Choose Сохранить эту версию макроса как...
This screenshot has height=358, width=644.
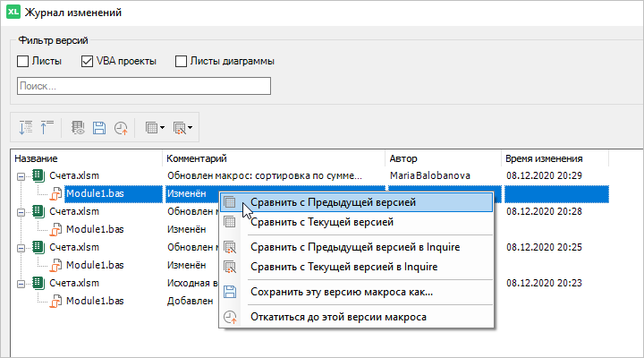[x=357, y=292]
